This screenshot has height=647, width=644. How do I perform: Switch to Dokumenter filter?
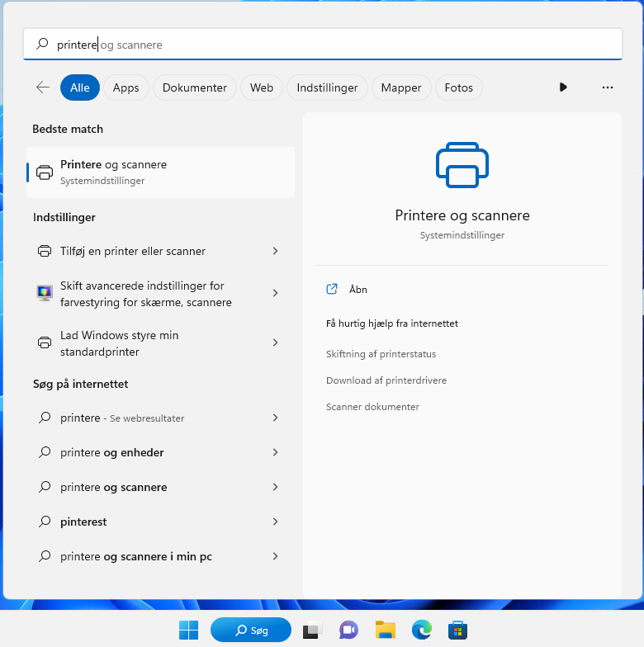point(195,87)
